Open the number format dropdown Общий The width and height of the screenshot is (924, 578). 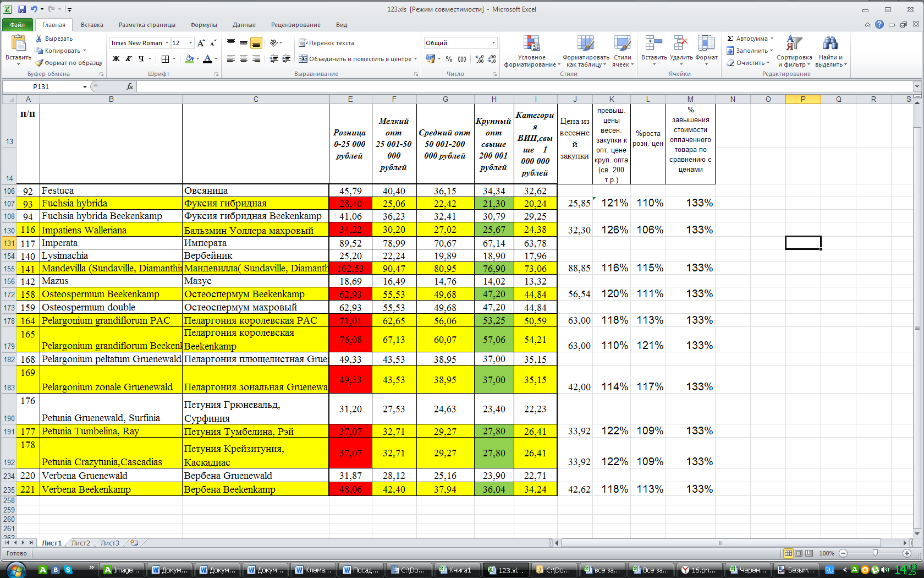click(493, 43)
